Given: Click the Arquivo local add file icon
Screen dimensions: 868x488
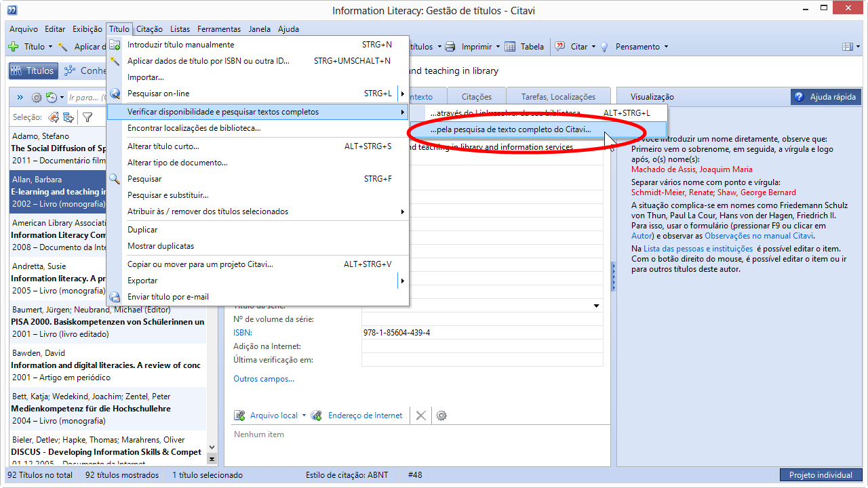Looking at the screenshot, I should (x=239, y=415).
